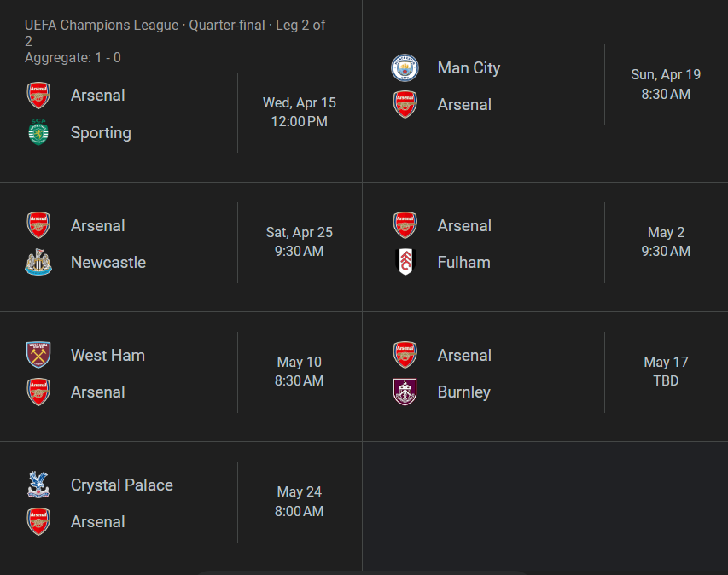This screenshot has height=575, width=728.
Task: Open the Newcastle team name link
Action: [x=108, y=263]
